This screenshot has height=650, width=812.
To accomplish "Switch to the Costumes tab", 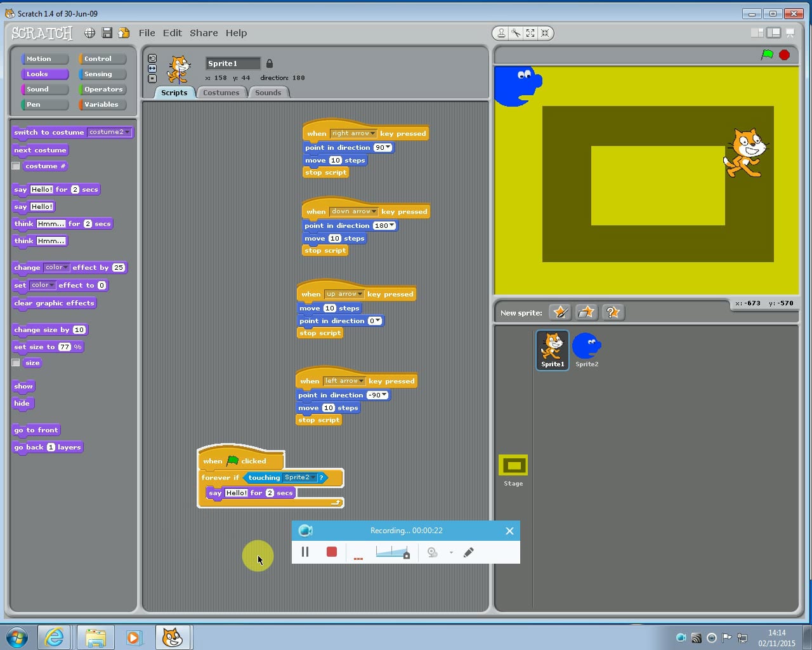I will [221, 93].
